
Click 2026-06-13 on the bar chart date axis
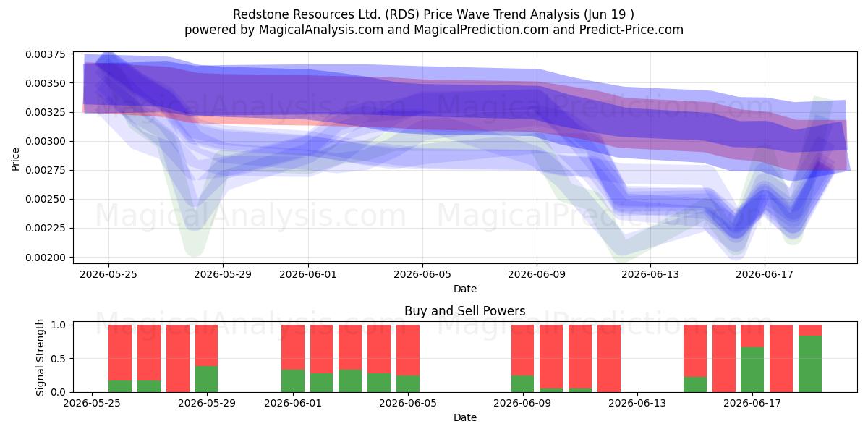point(637,403)
